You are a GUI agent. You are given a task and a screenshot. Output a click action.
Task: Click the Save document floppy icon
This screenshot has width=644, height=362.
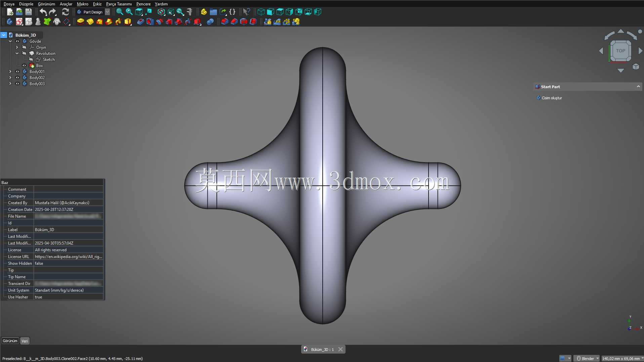29,12
